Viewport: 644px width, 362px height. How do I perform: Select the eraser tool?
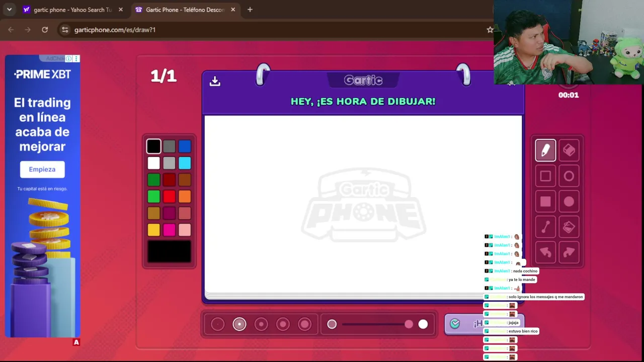point(569,150)
